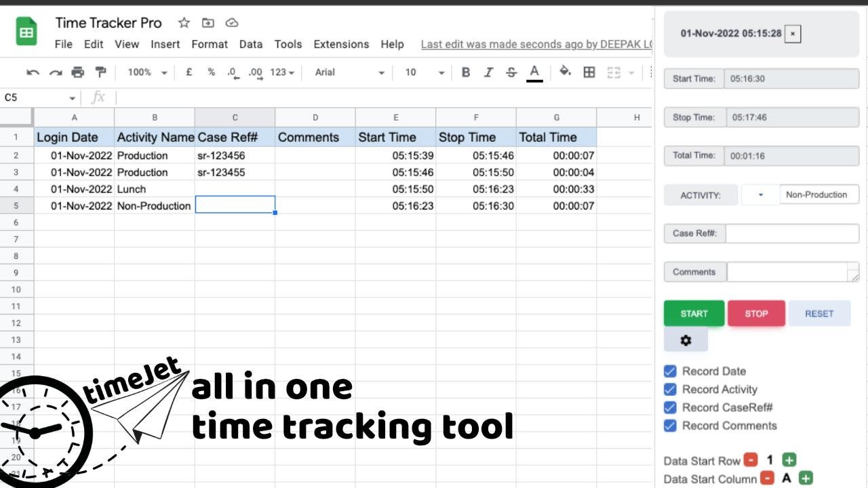
Task: Open the fill color tool
Action: 566,73
